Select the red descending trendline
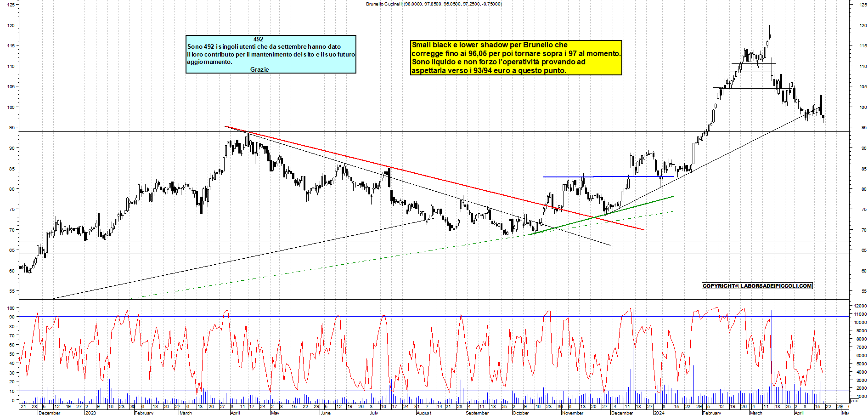 coord(434,178)
